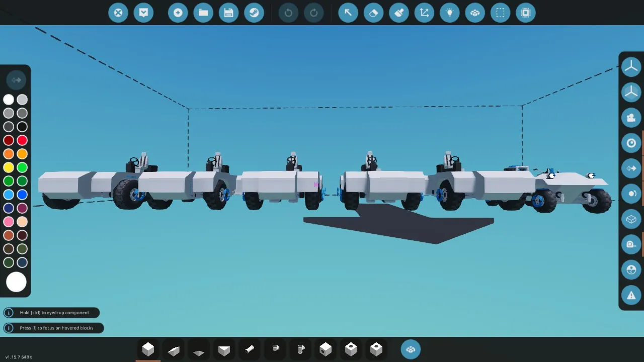
Task: Click the tape measure icon
Action: click(631, 244)
